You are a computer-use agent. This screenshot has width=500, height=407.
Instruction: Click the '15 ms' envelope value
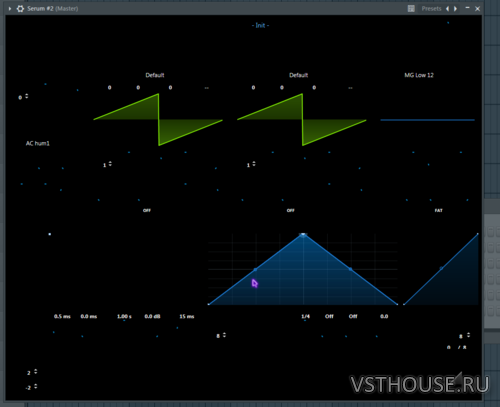tap(187, 316)
